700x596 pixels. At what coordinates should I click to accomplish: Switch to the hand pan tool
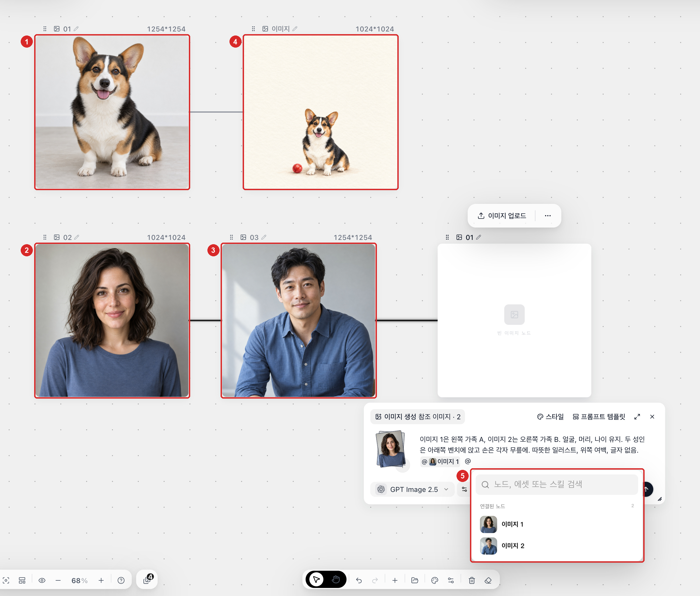point(335,579)
